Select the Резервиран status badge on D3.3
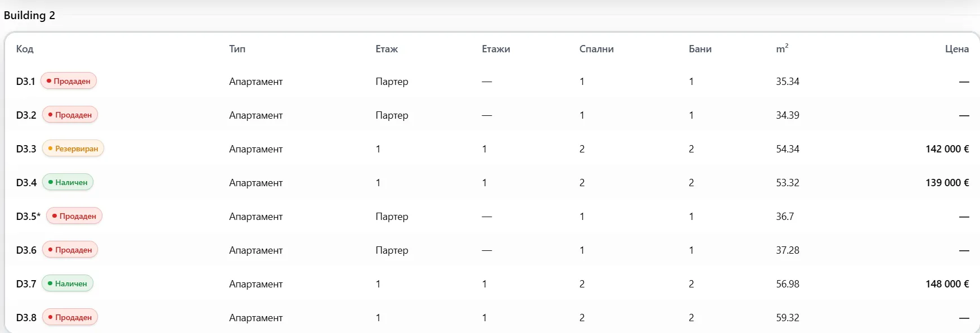This screenshot has height=333, width=980. [73, 148]
